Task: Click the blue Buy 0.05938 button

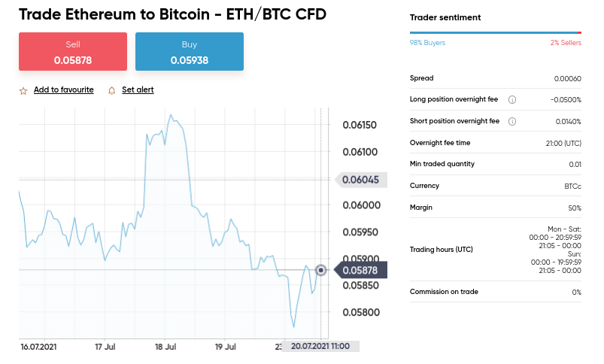Action: coord(190,52)
